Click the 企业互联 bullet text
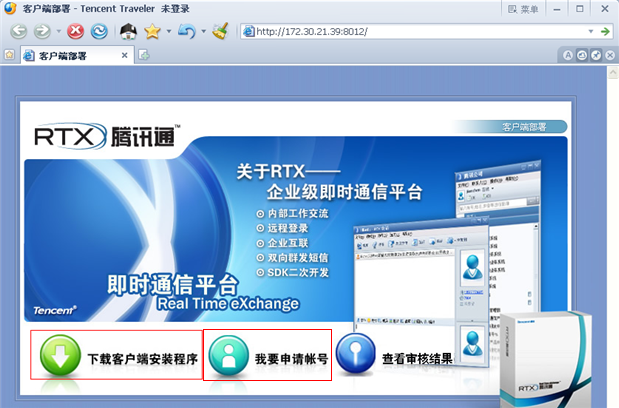This screenshot has width=619, height=408. [288, 243]
